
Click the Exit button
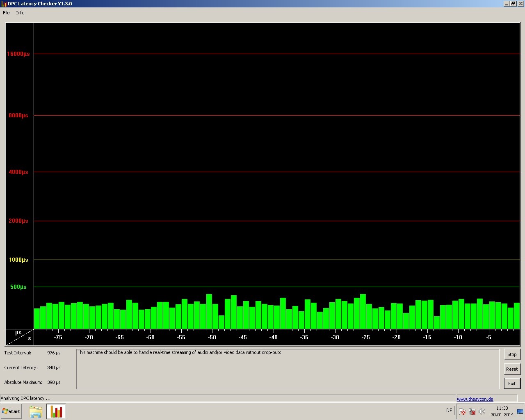click(512, 383)
